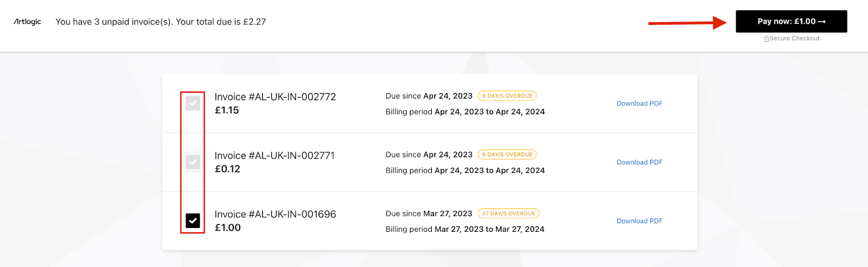The height and width of the screenshot is (267, 868).
Task: Download PDF for invoice AL-UK-IN-002772
Action: (x=639, y=103)
